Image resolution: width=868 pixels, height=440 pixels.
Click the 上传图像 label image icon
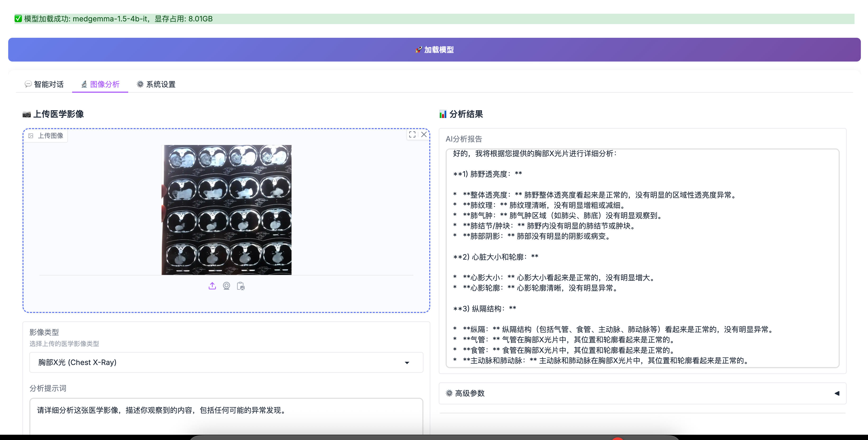tap(31, 136)
